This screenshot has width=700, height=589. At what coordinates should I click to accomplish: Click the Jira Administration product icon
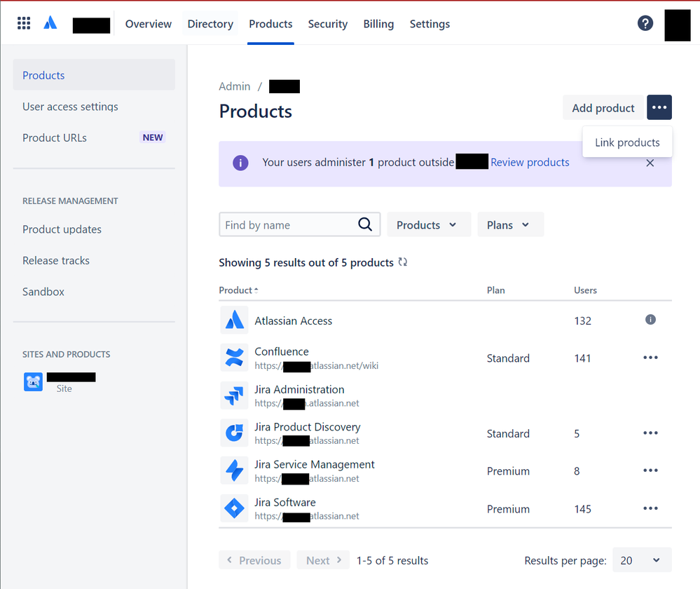(234, 395)
